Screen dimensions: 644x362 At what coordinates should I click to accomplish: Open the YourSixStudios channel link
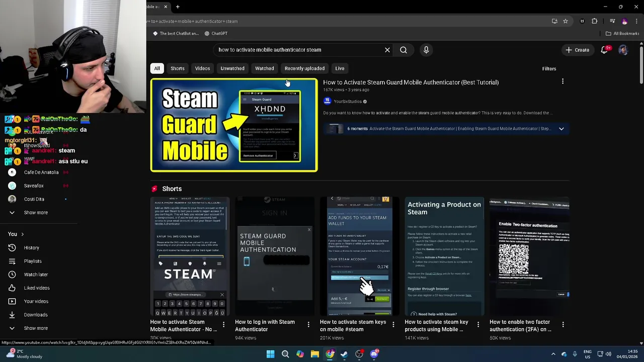pos(348,102)
